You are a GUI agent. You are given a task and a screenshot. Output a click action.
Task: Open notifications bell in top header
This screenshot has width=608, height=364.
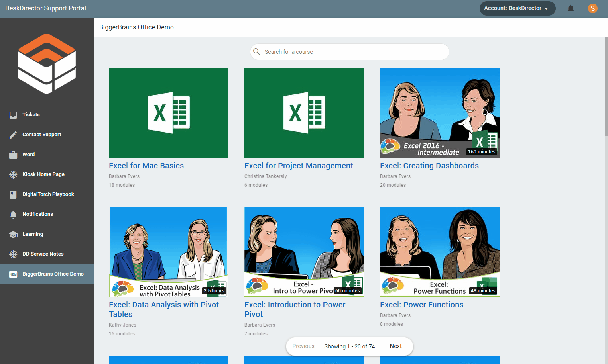[571, 8]
